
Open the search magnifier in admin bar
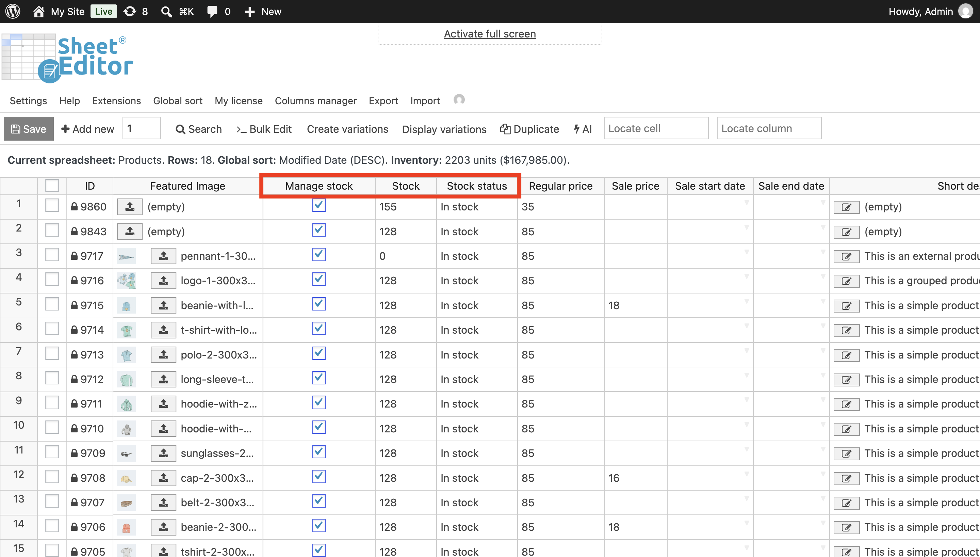tap(166, 12)
